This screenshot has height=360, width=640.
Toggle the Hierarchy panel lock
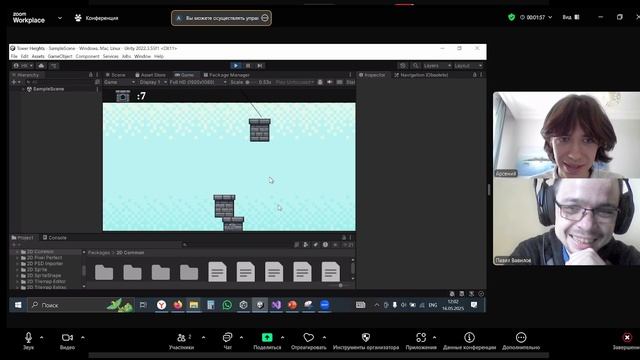[91, 75]
